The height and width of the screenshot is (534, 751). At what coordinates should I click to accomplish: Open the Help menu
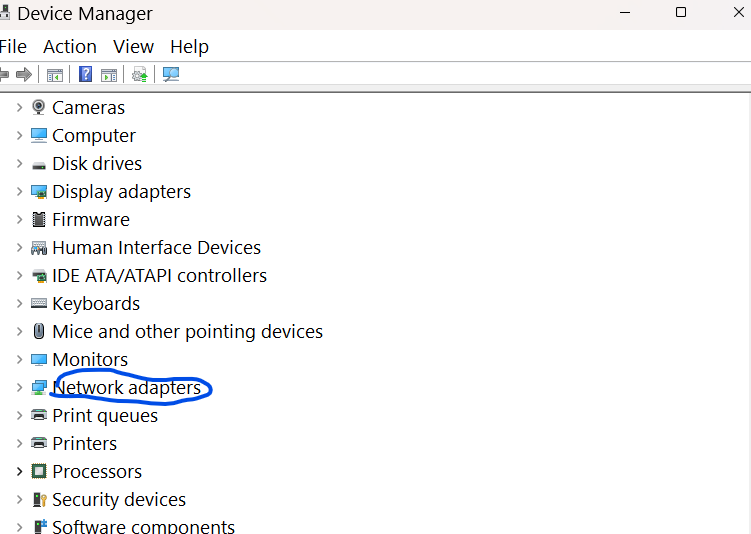click(189, 47)
